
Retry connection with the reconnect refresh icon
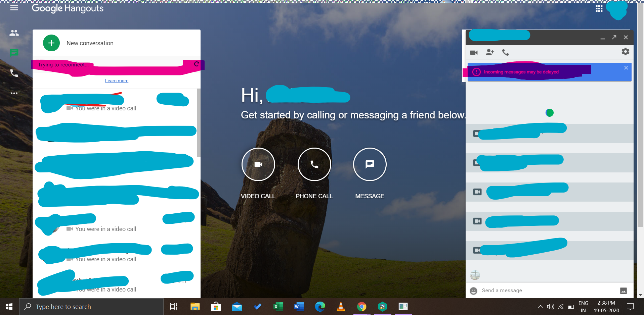tap(197, 64)
